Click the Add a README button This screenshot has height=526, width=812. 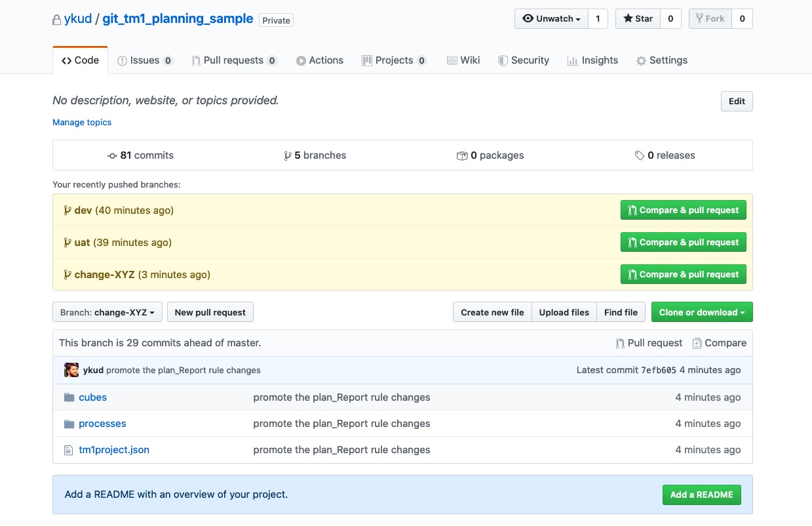click(701, 495)
